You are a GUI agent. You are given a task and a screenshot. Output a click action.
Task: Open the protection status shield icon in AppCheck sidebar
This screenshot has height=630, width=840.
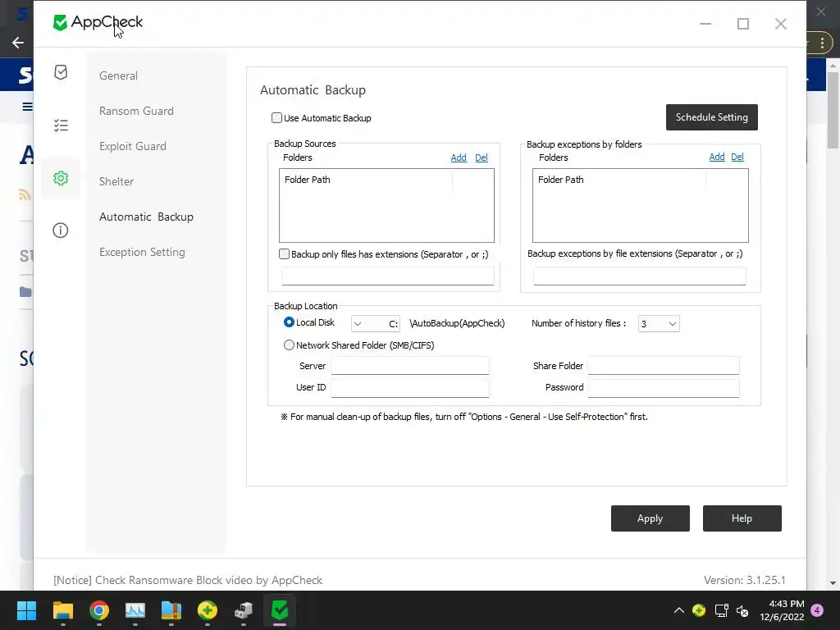(x=61, y=72)
